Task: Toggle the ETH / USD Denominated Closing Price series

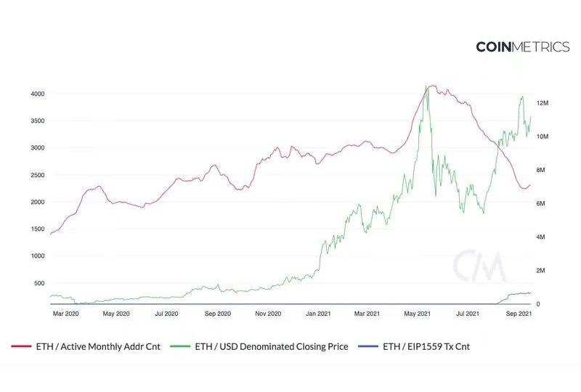Action: coord(272,346)
